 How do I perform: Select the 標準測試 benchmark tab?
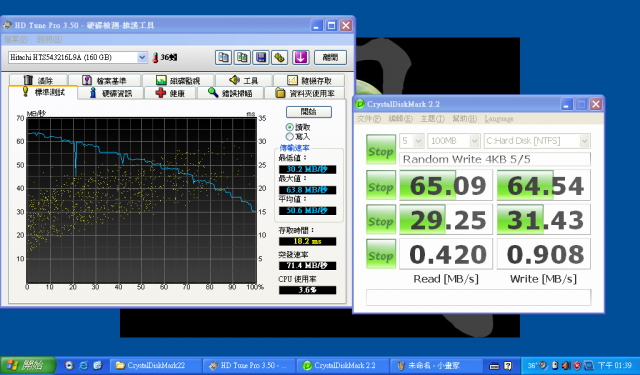(x=43, y=92)
